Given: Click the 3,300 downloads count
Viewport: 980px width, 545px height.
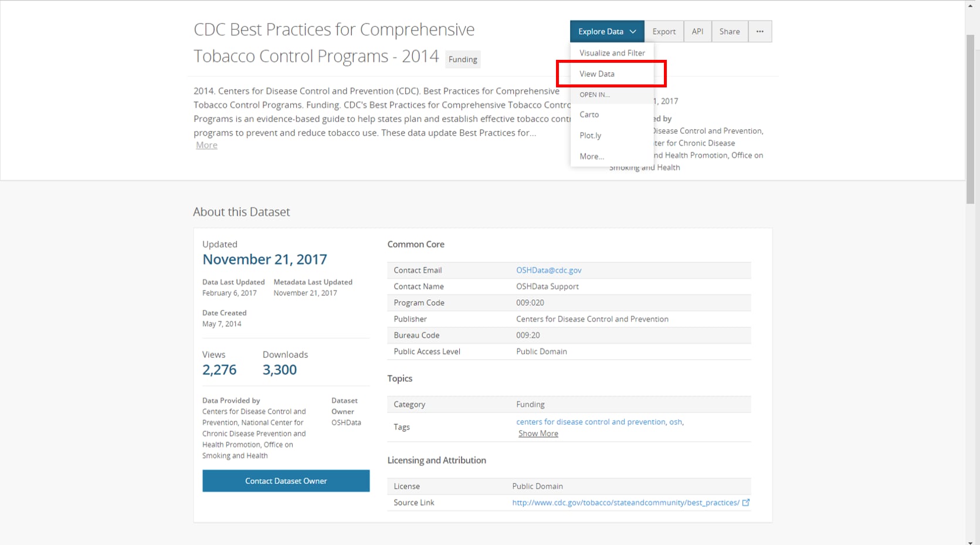Looking at the screenshot, I should pyautogui.click(x=280, y=370).
